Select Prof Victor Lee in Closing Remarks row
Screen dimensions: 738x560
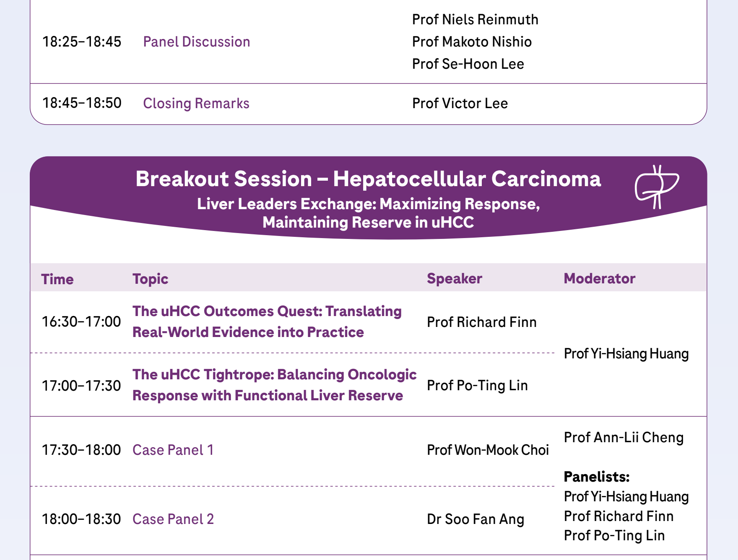point(460,103)
